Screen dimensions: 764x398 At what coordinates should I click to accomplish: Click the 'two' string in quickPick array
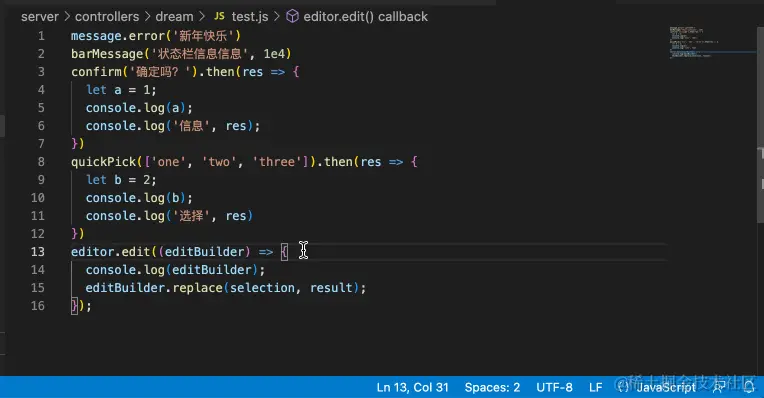point(219,162)
